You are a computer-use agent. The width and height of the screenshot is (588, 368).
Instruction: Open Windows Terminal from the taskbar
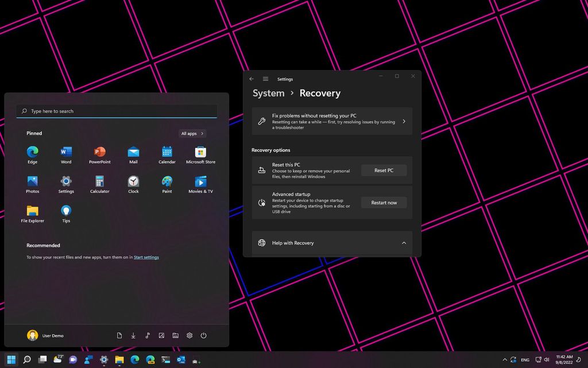click(x=165, y=361)
